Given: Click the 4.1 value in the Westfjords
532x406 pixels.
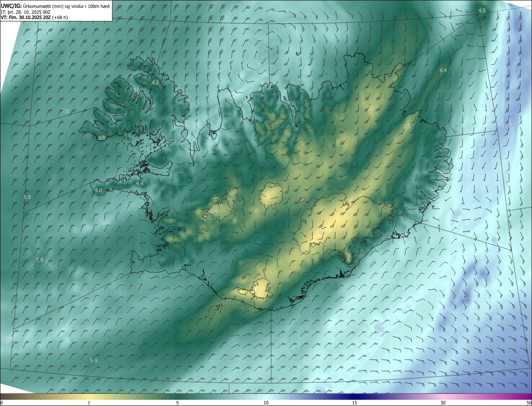Looking at the screenshot, I should [155, 83].
